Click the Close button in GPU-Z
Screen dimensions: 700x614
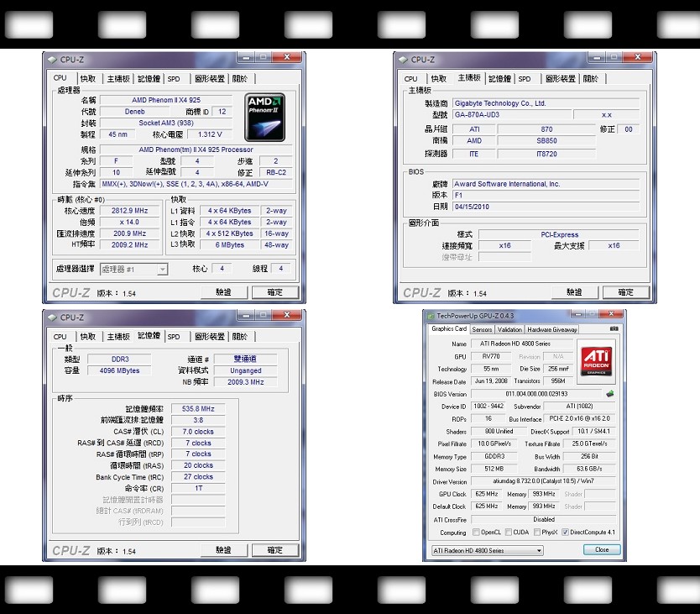point(602,549)
